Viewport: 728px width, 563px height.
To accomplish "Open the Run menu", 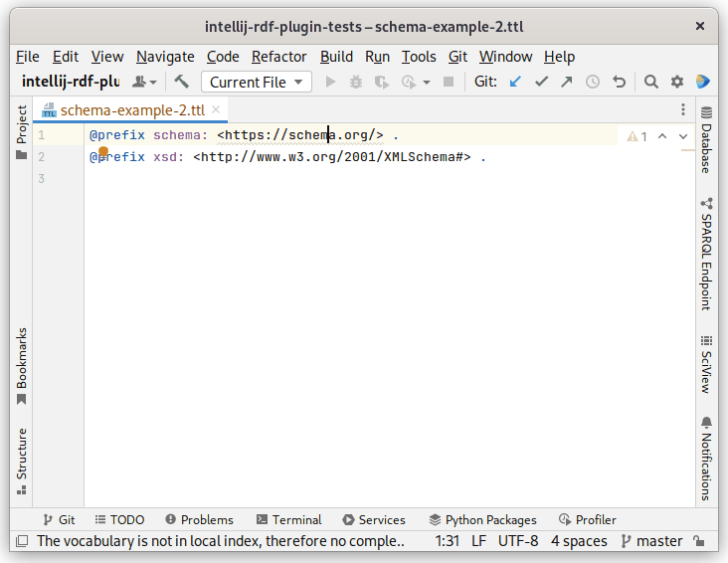I will (378, 57).
